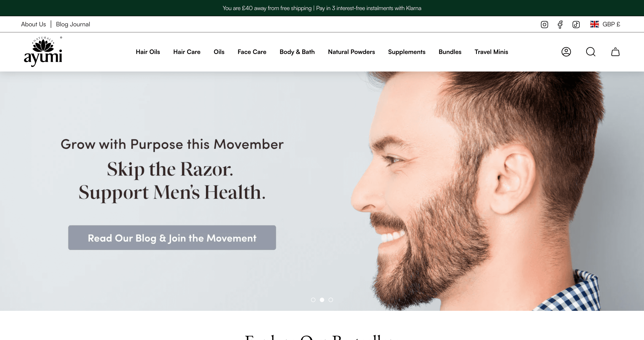Expand the Hair Oils menu
Screen dimensions: 644x340
click(x=148, y=52)
